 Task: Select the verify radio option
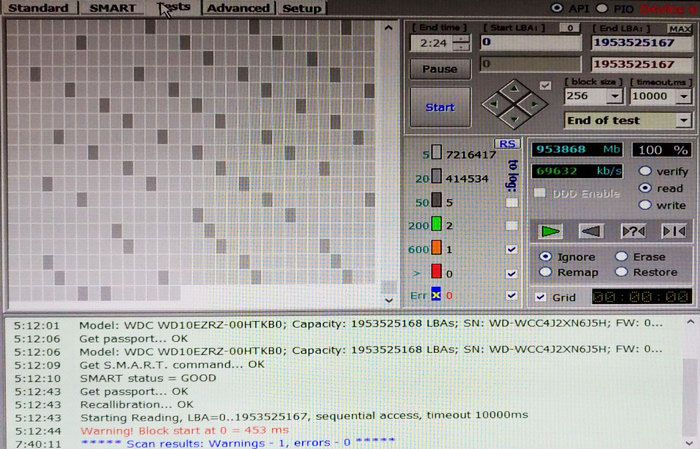click(645, 171)
